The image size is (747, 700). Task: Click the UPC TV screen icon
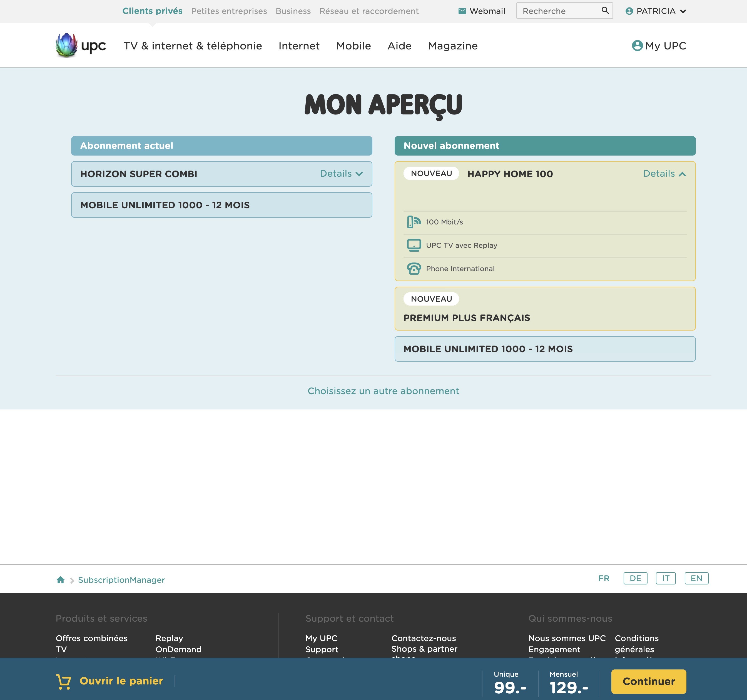point(414,245)
